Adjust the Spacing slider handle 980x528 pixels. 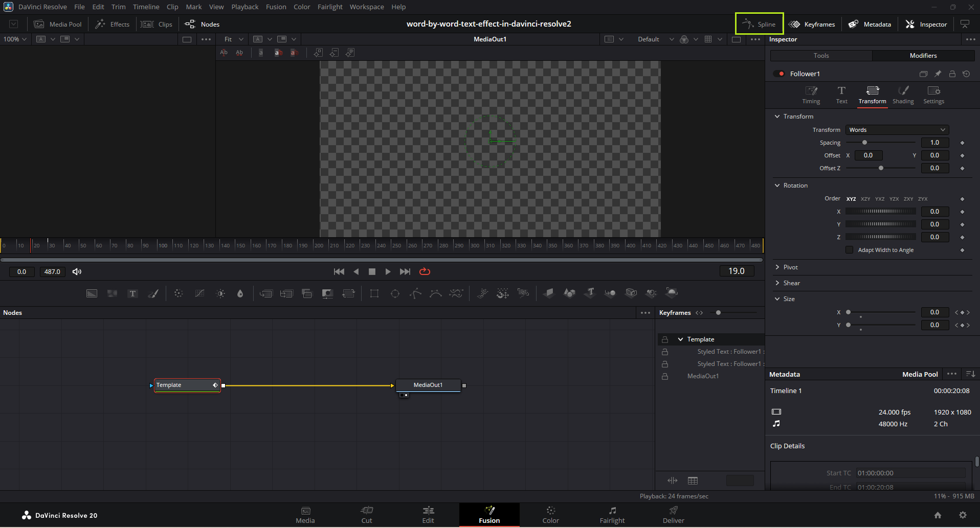864,143
